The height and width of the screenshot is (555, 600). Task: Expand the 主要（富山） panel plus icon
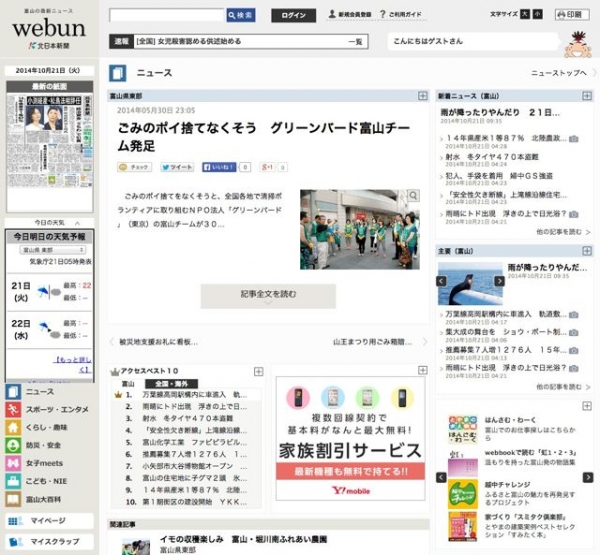click(587, 251)
